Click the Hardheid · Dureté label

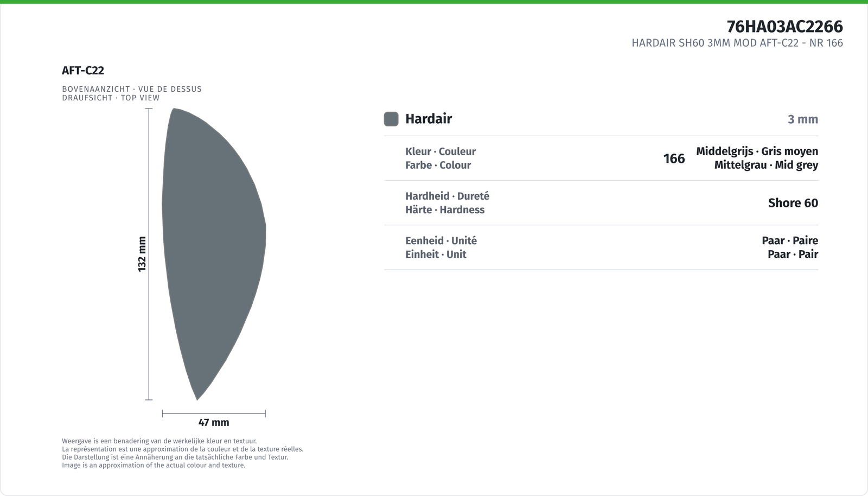447,196
